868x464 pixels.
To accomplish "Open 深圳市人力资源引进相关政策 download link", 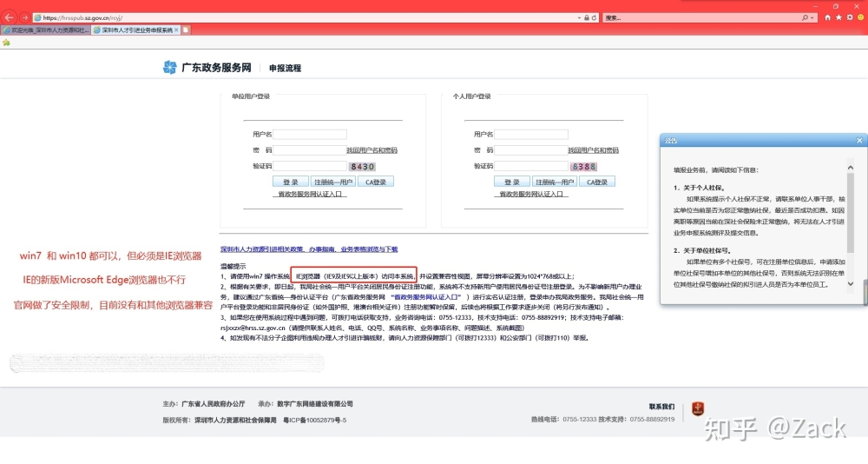I will [309, 249].
